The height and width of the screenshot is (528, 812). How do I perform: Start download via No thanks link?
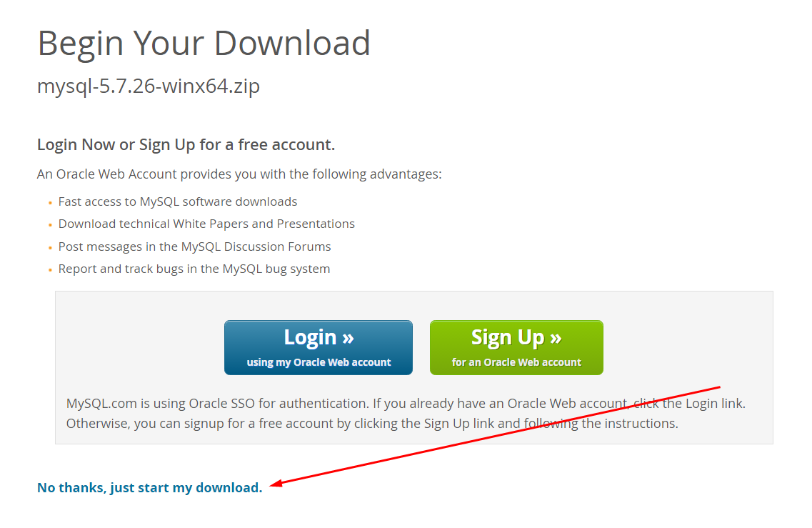tap(150, 487)
